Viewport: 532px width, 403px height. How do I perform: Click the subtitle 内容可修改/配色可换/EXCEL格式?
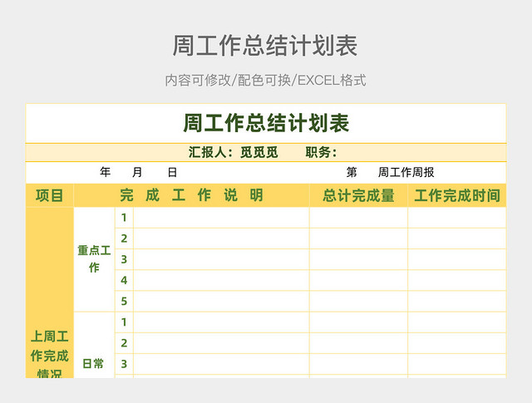tap(265, 81)
